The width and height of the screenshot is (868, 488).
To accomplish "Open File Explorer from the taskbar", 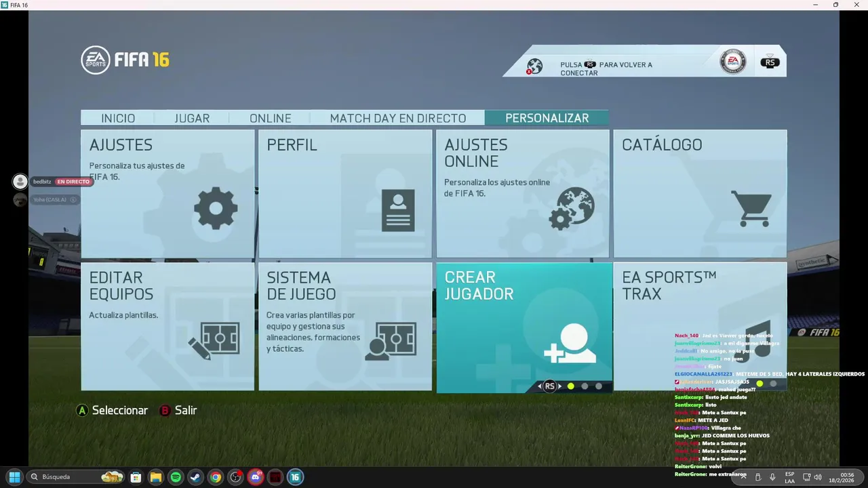I will click(155, 477).
